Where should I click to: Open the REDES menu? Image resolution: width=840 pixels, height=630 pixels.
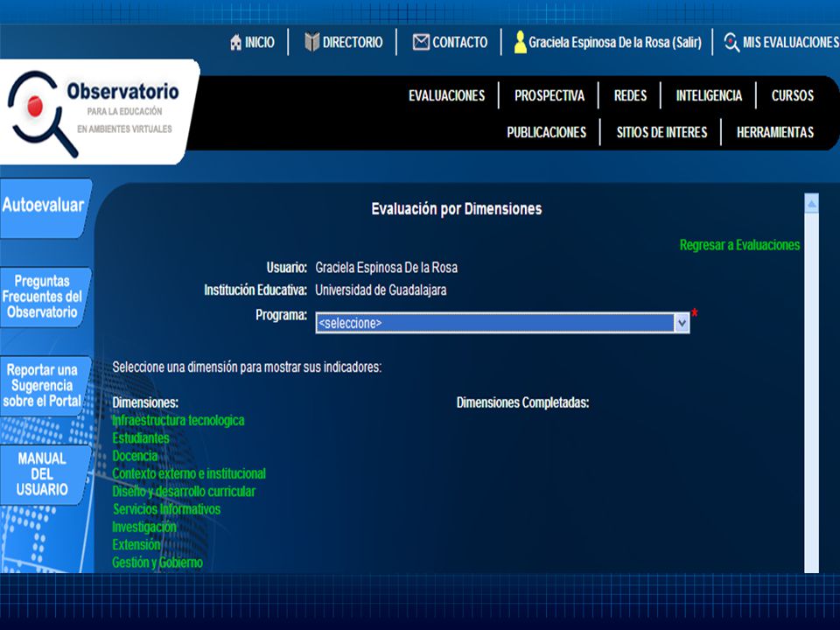[x=630, y=95]
